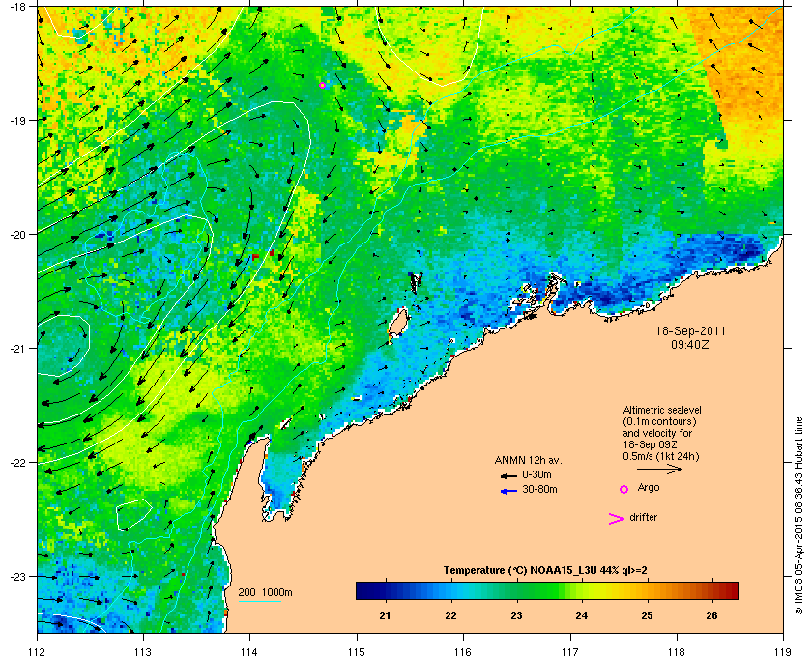Click the magenta drifter arrowhead in the legend
812x657 pixels.
[616, 519]
